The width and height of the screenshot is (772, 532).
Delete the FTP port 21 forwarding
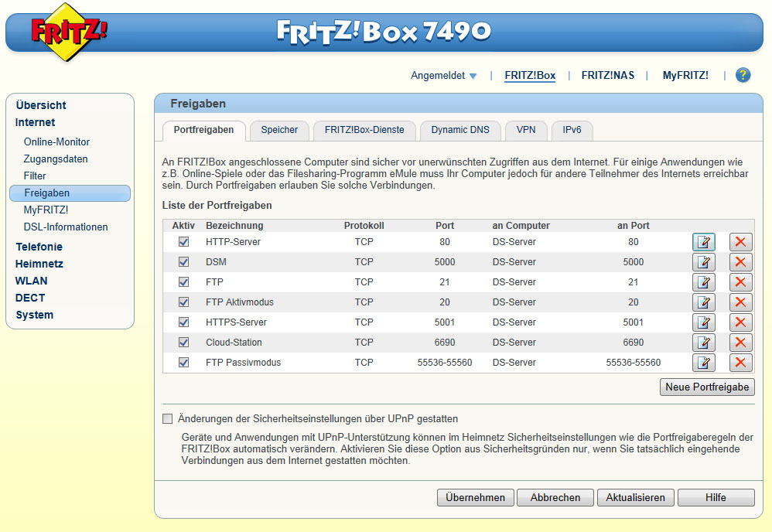pos(740,282)
